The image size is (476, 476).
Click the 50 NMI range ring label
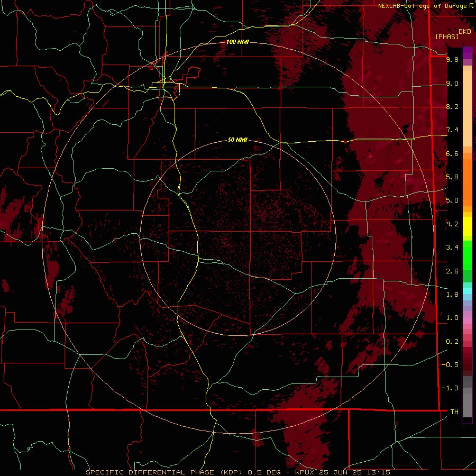237,140
